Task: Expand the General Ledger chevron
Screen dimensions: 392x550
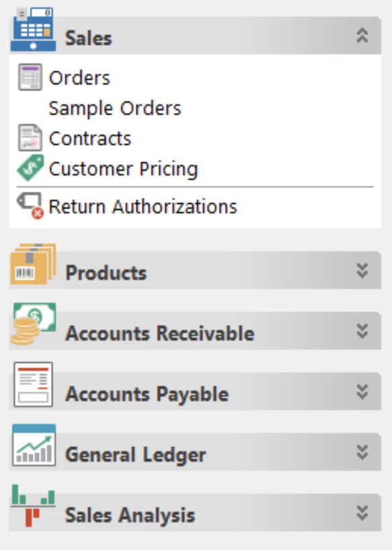Action: coord(362,452)
